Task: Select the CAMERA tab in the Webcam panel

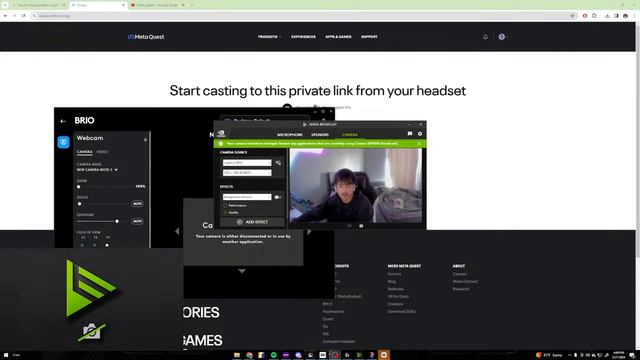Action: click(x=84, y=152)
